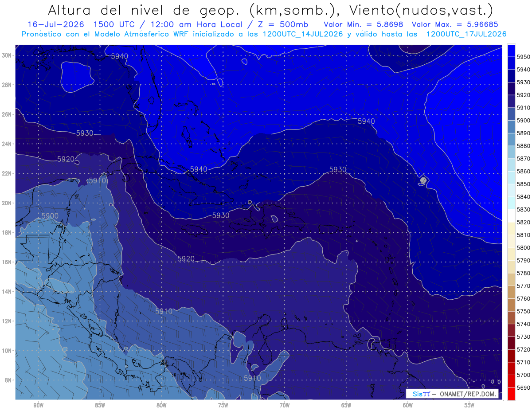Viewport: 532px width, 411px height.
Task: Click the 5710 label on the color scale
Action: [x=523, y=362]
